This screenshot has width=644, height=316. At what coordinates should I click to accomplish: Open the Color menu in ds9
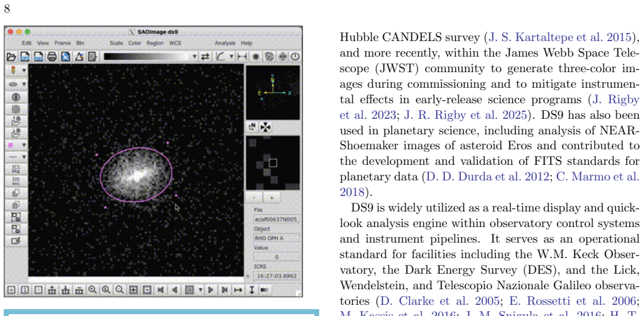coord(135,43)
